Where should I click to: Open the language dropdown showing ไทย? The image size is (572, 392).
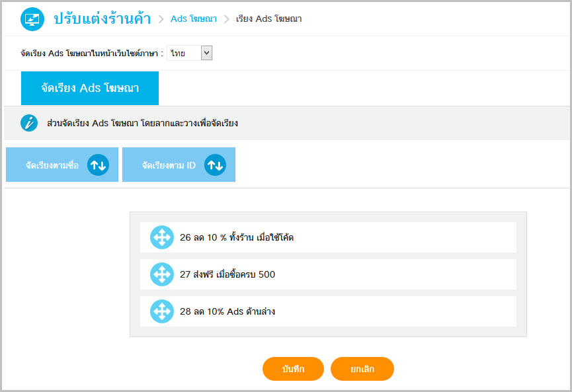[x=189, y=54]
